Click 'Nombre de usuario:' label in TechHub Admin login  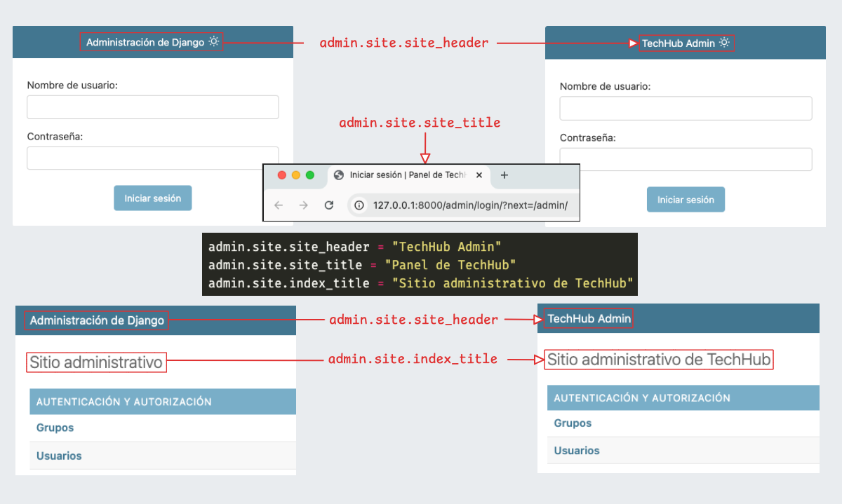click(605, 86)
